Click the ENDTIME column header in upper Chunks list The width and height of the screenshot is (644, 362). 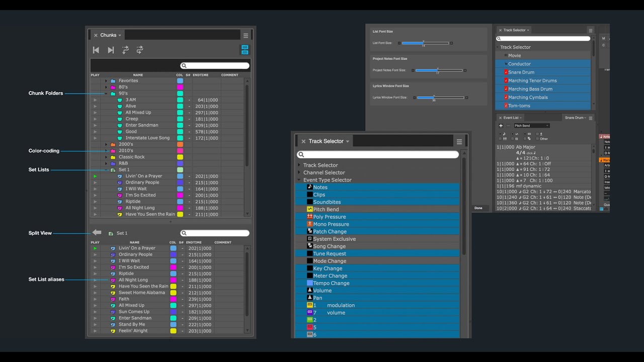coord(201,75)
